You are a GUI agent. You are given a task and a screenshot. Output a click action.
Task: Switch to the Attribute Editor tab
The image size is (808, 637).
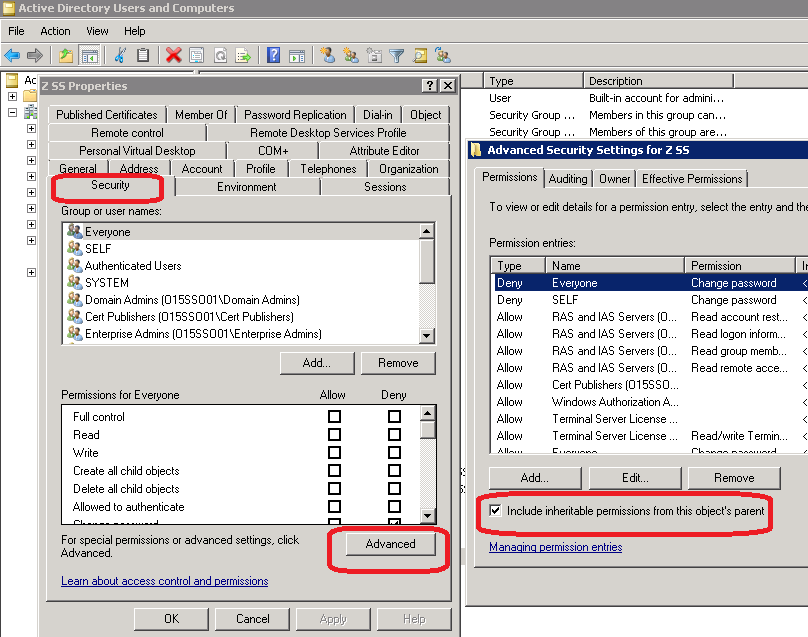[384, 151]
